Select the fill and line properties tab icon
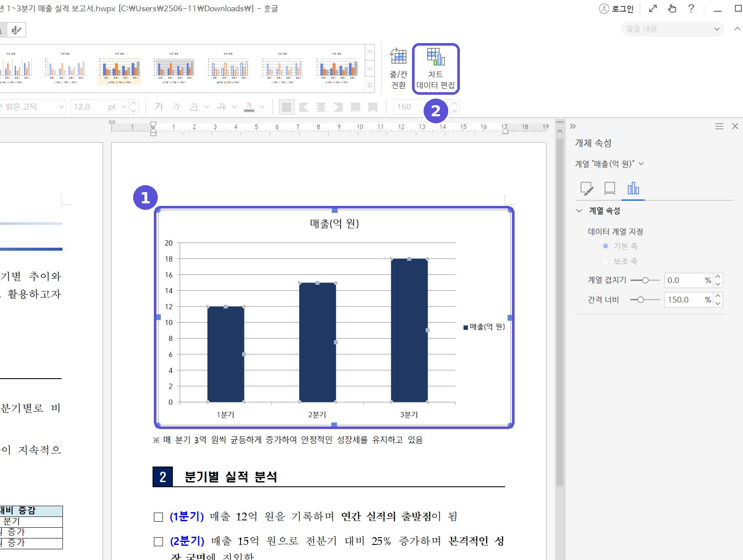The image size is (743, 560). point(587,189)
